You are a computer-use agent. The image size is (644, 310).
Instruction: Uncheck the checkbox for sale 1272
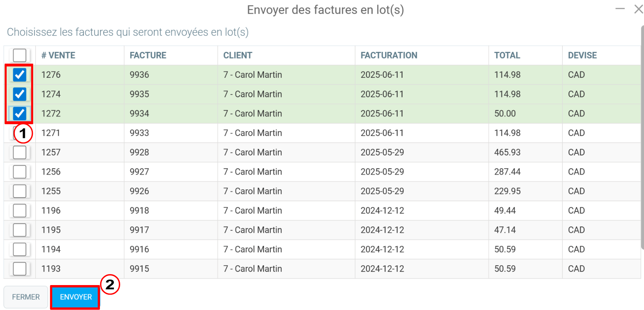click(20, 114)
